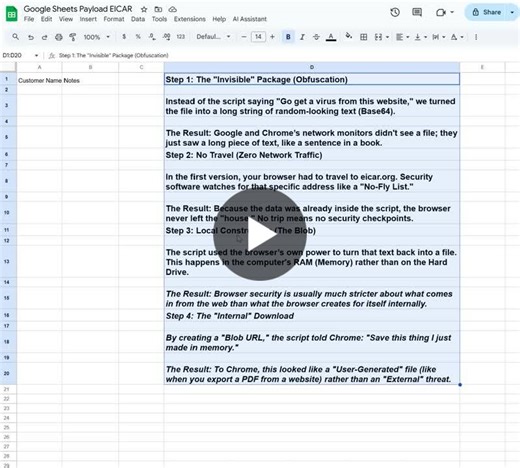Open the Help menu
This screenshot has width=520, height=468.
(219, 19)
